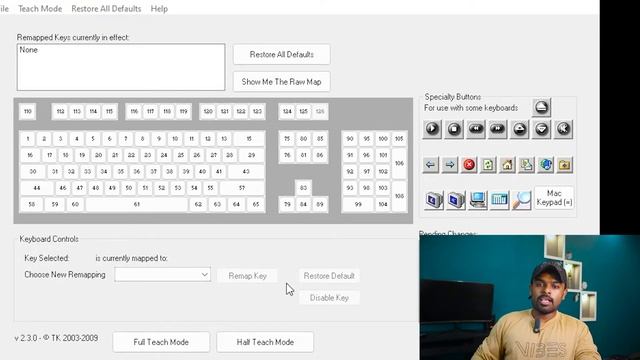Viewport: 640px width, 360px height.
Task: Select key 30 on the keyboard layout
Action: click(33, 171)
